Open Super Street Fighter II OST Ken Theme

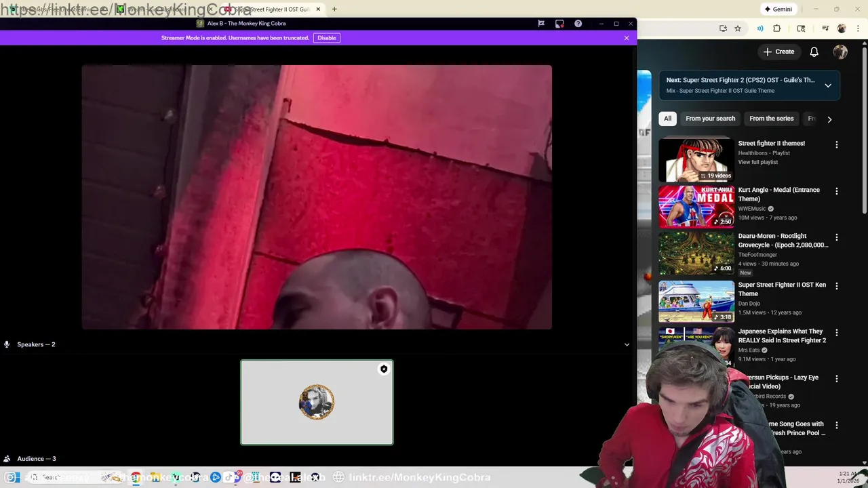tap(782, 289)
